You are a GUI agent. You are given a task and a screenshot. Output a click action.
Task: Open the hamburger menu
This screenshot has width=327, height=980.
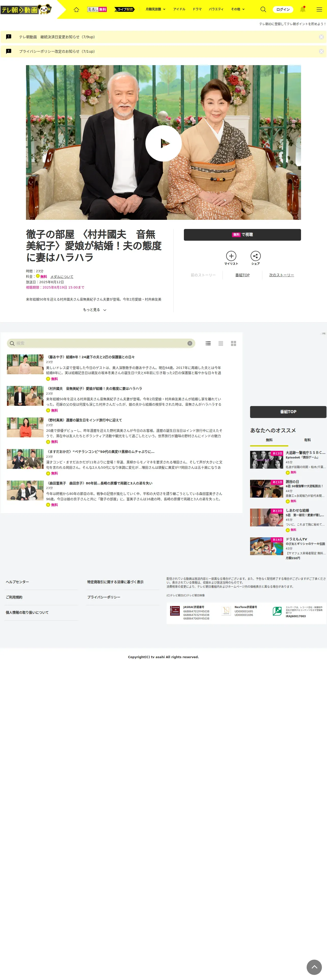pyautogui.click(x=319, y=9)
